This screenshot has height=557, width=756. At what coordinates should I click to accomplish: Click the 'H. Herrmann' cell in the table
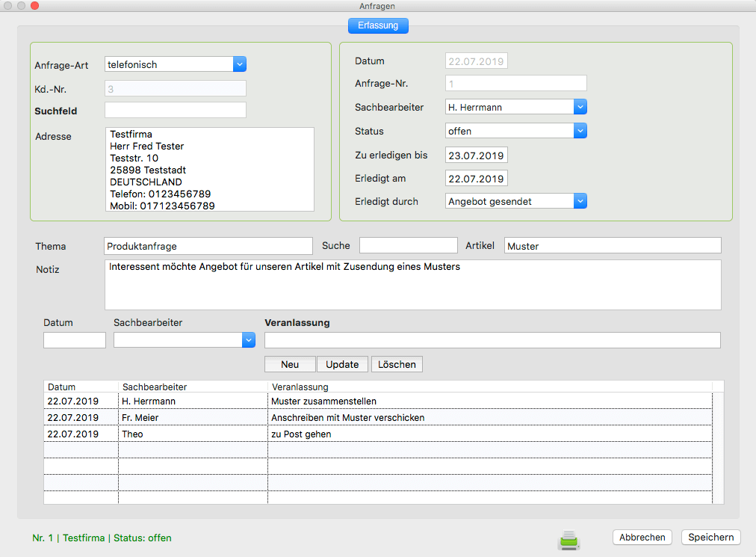193,401
